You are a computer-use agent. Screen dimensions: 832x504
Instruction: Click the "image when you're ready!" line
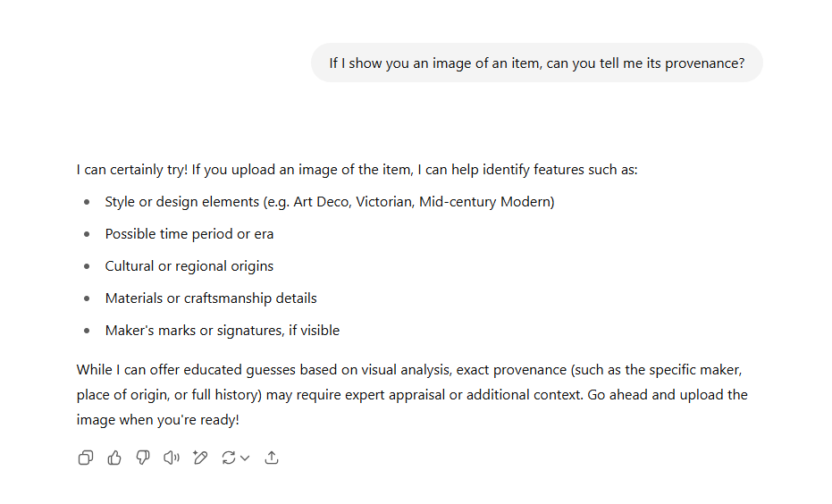coord(158,419)
